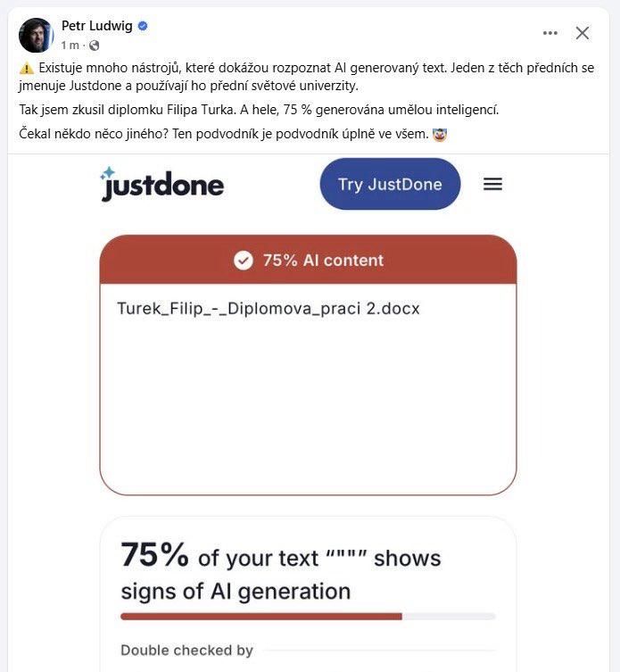Click the red 75% AI content header
The height and width of the screenshot is (672, 620).
point(308,260)
